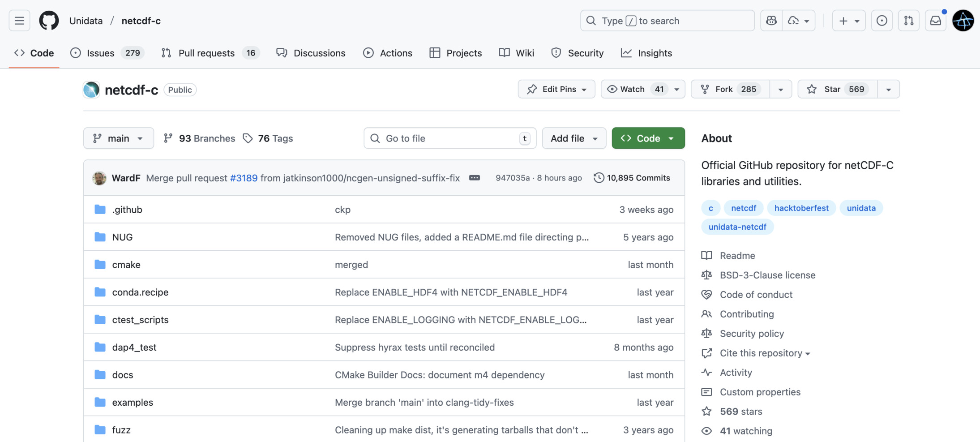Viewport: 980px width, 442px height.
Task: Open the pull requests icon in header
Action: coord(908,21)
